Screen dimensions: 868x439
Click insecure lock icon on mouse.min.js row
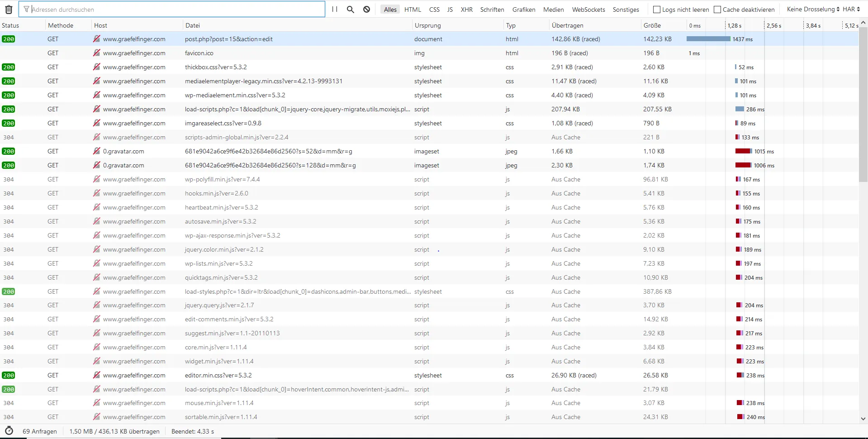coord(96,403)
